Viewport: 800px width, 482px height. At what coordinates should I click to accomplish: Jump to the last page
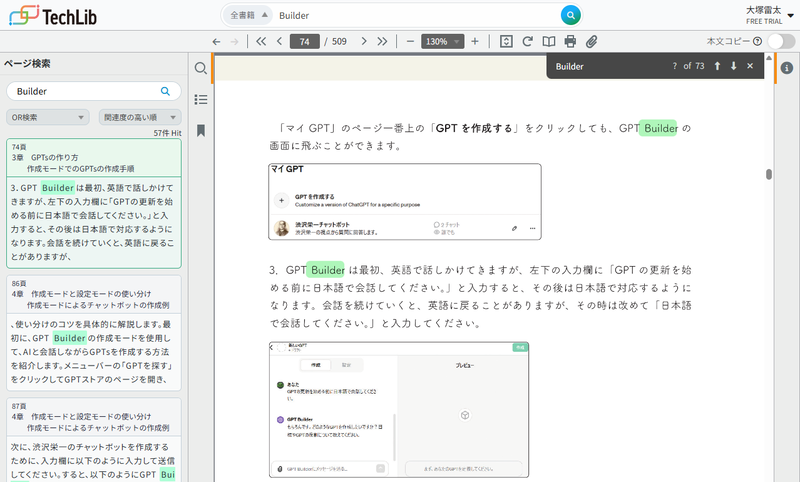tap(382, 41)
